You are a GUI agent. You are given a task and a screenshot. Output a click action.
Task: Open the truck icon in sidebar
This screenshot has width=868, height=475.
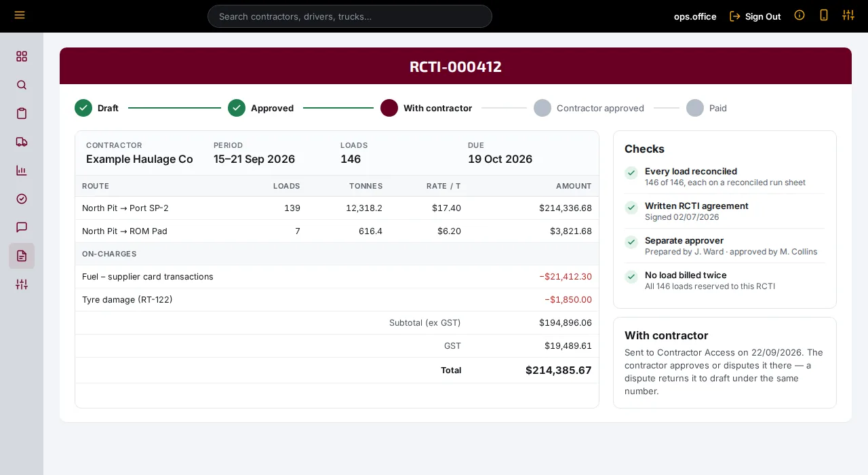[x=22, y=142]
